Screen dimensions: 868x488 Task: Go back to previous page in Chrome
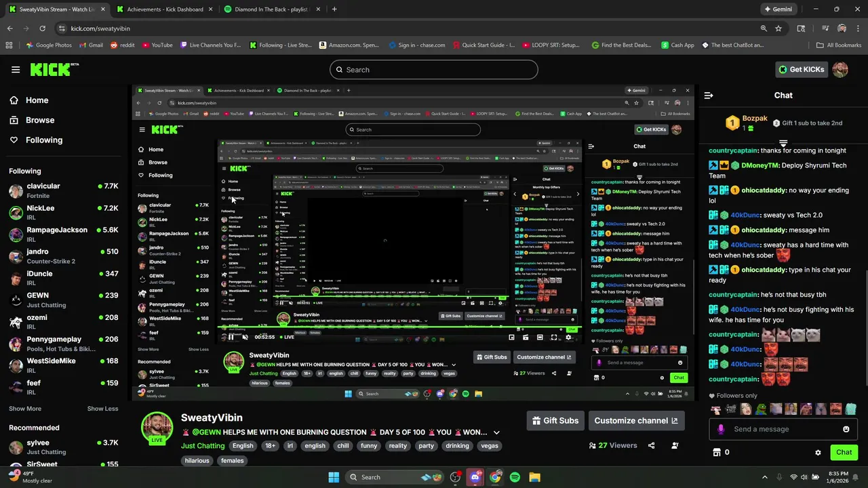click(9, 28)
